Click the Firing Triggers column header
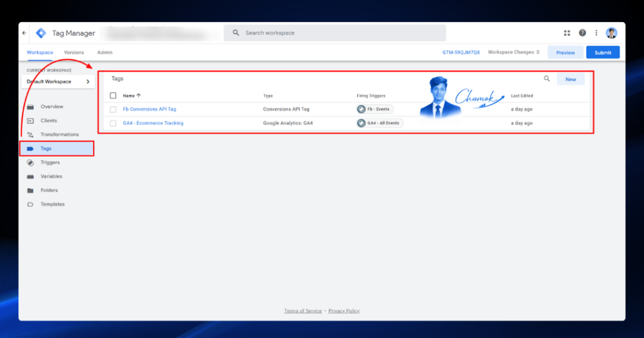The image size is (644, 338). click(x=371, y=96)
